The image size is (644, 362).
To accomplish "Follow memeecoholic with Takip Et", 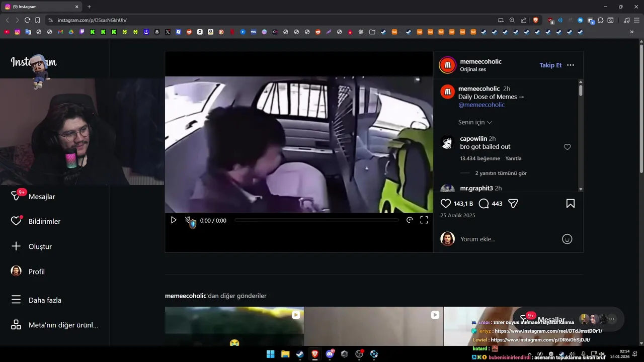I will (x=550, y=65).
